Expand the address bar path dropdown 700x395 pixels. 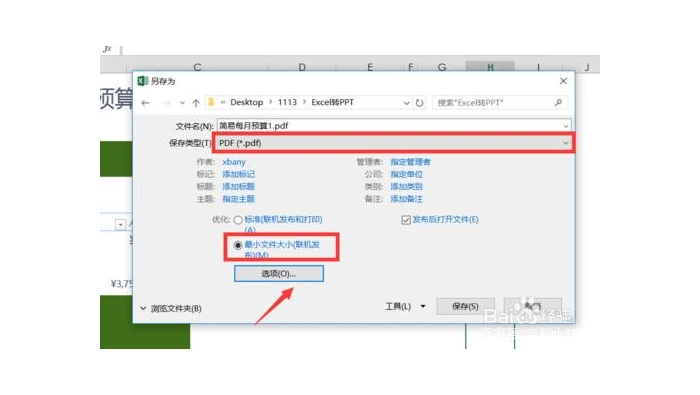click(406, 103)
